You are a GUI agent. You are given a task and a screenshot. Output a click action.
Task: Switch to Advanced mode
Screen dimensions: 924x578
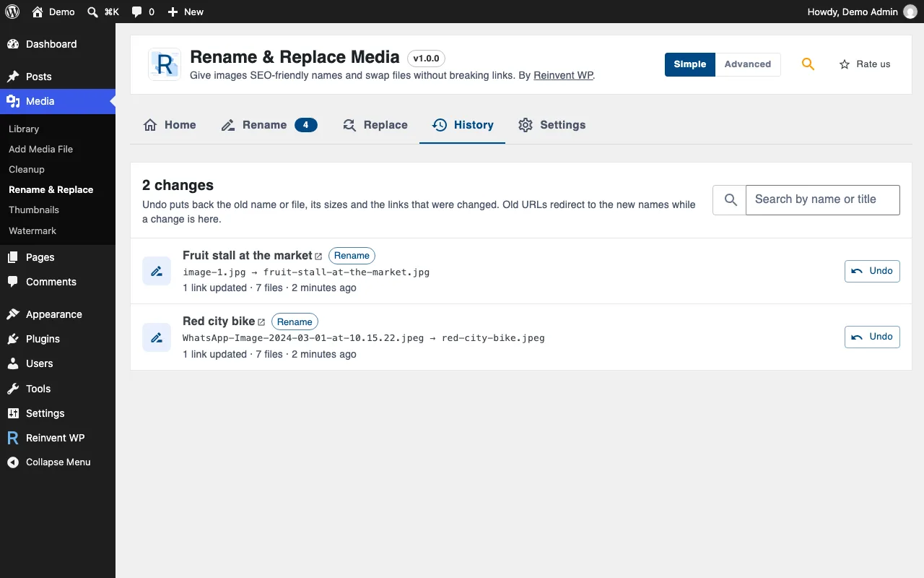point(748,64)
